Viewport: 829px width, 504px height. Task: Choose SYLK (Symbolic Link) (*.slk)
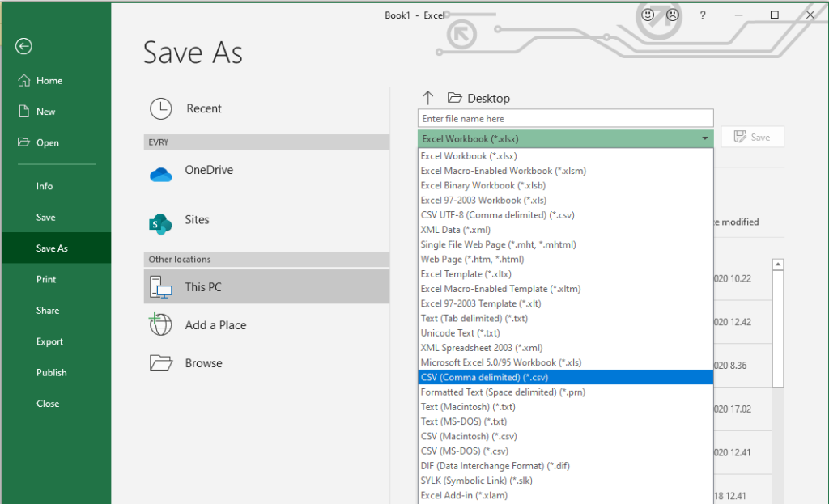pyautogui.click(x=565, y=481)
